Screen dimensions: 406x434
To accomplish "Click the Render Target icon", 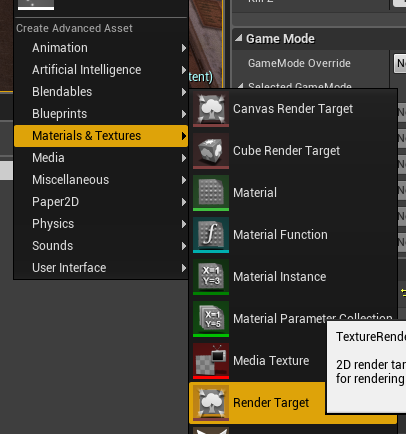I will (211, 403).
